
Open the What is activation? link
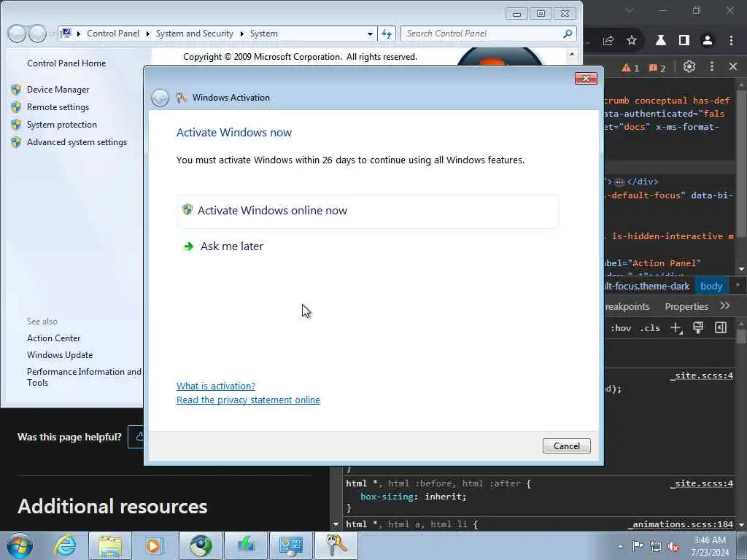(x=216, y=386)
